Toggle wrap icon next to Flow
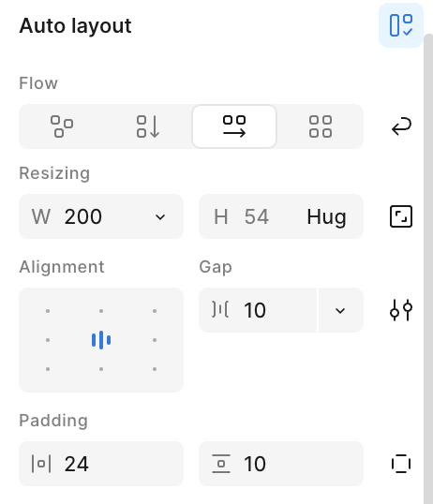 tap(401, 126)
